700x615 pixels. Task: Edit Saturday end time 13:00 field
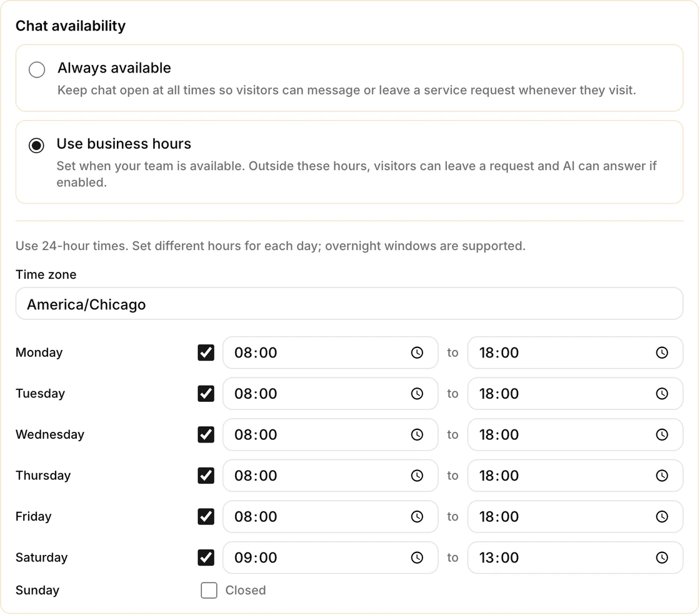click(x=576, y=558)
